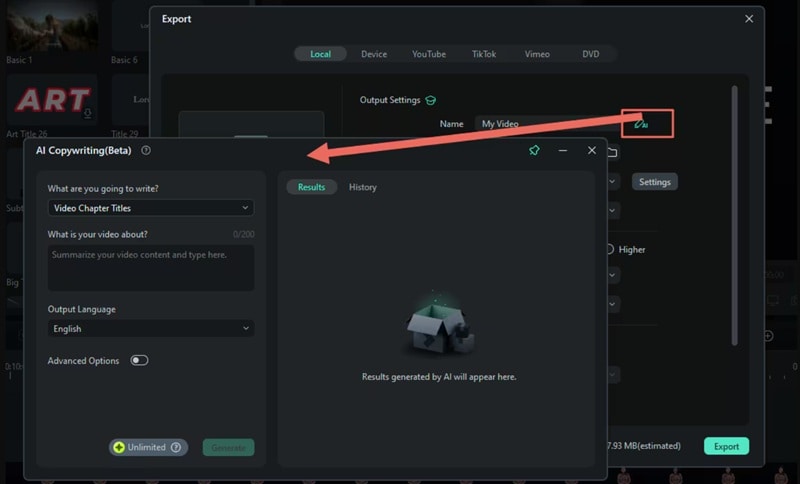Switch to the Vimeo export tab
Screen dimensions: 800x484
tap(537, 54)
